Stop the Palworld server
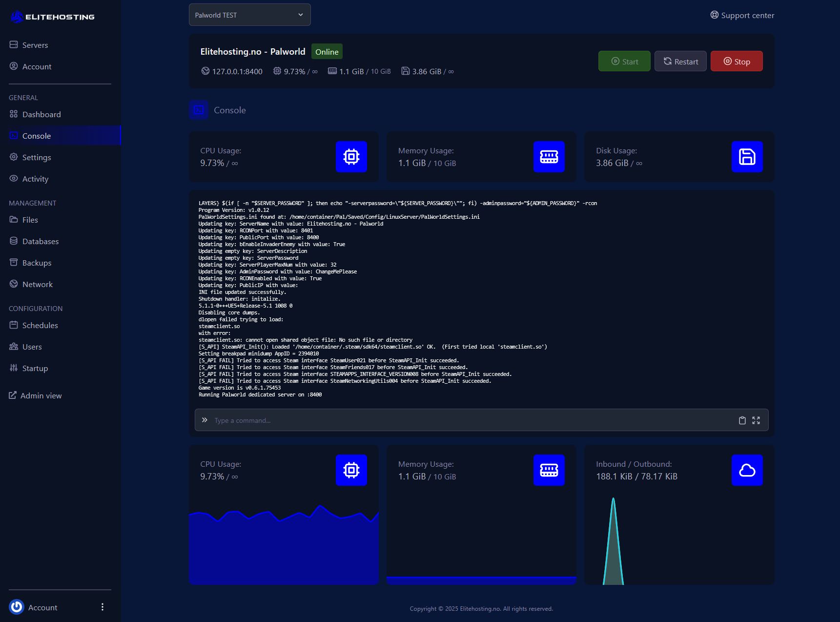The image size is (840, 622). click(x=737, y=61)
